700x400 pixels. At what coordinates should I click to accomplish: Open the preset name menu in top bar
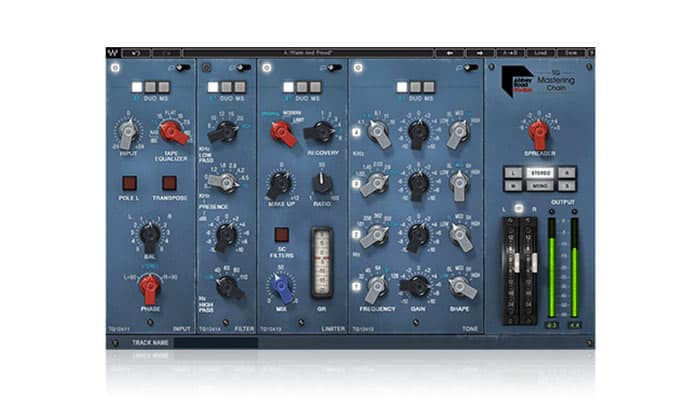[308, 53]
